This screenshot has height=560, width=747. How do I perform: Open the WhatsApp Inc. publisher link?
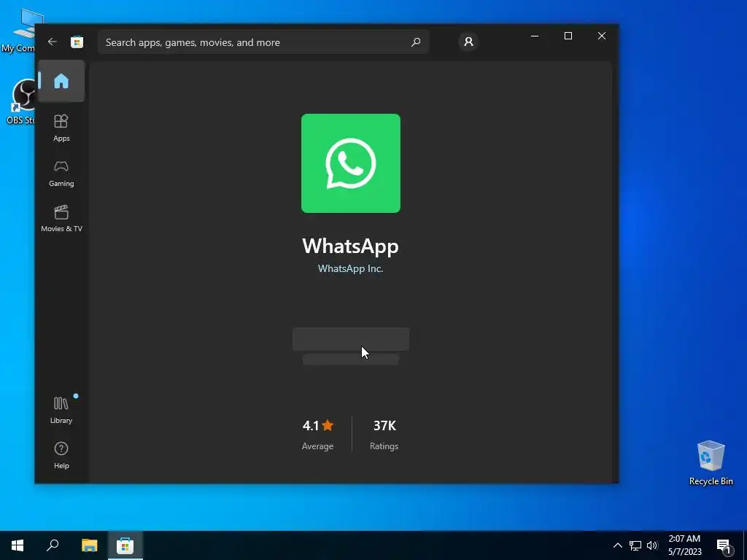point(350,268)
